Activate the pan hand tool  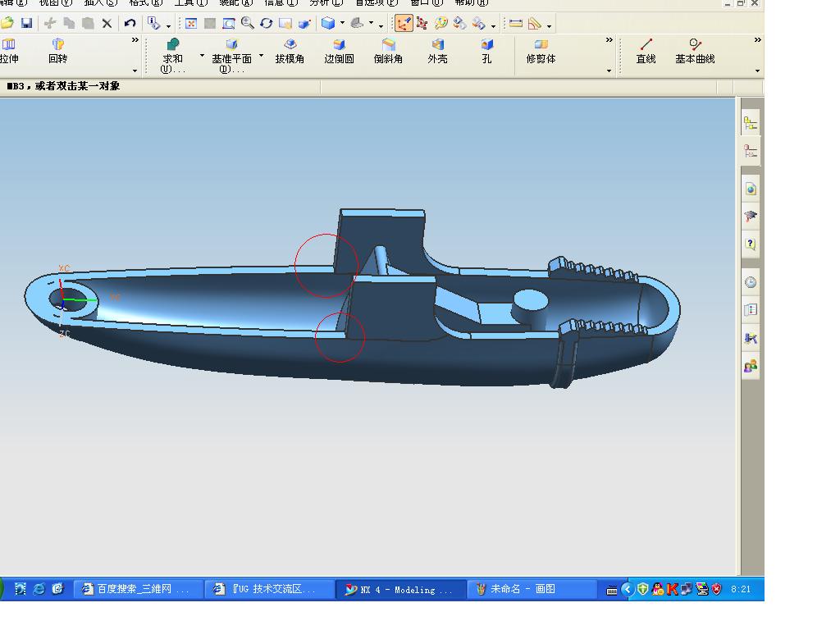tap(285, 23)
